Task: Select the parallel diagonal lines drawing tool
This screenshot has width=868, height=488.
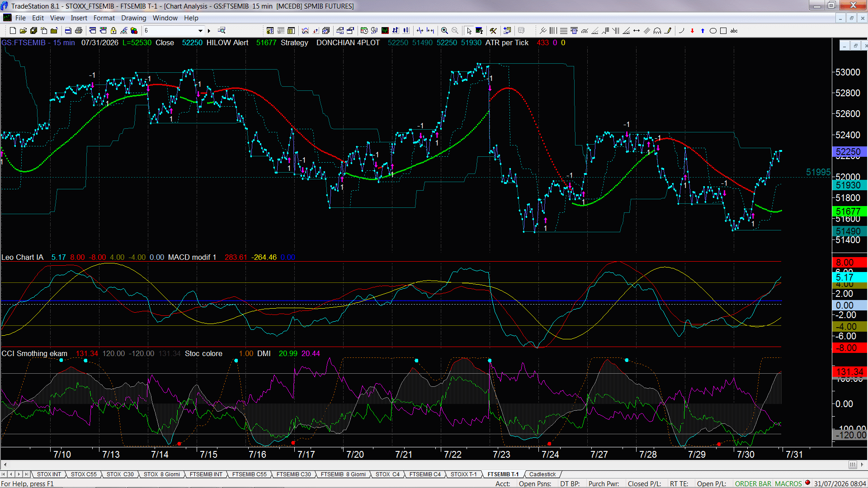Action: point(647,31)
